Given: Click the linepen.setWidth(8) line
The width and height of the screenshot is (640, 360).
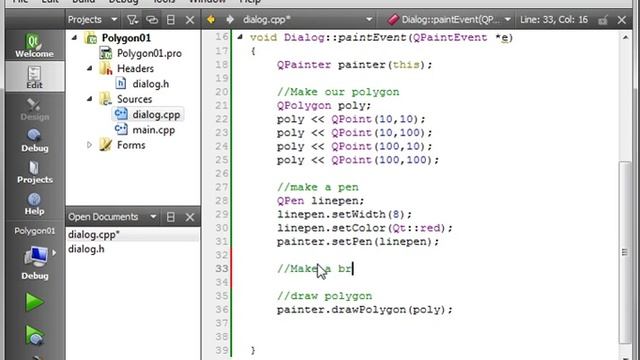Looking at the screenshot, I should [x=344, y=214].
